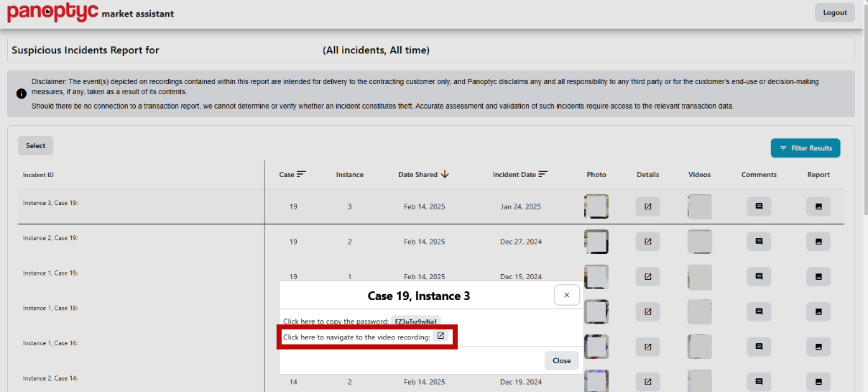Open video recording link icon in dialog
This screenshot has width=868, height=392.
tap(442, 336)
